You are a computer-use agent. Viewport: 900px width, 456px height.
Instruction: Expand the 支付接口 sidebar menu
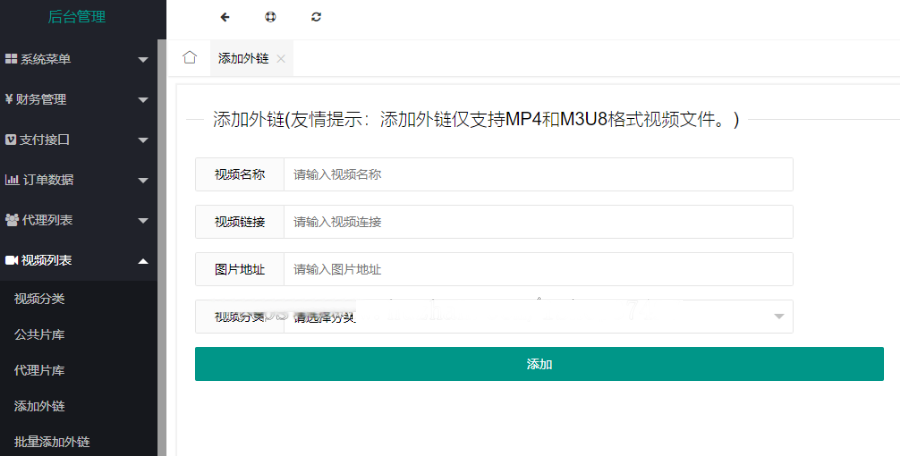point(77,140)
